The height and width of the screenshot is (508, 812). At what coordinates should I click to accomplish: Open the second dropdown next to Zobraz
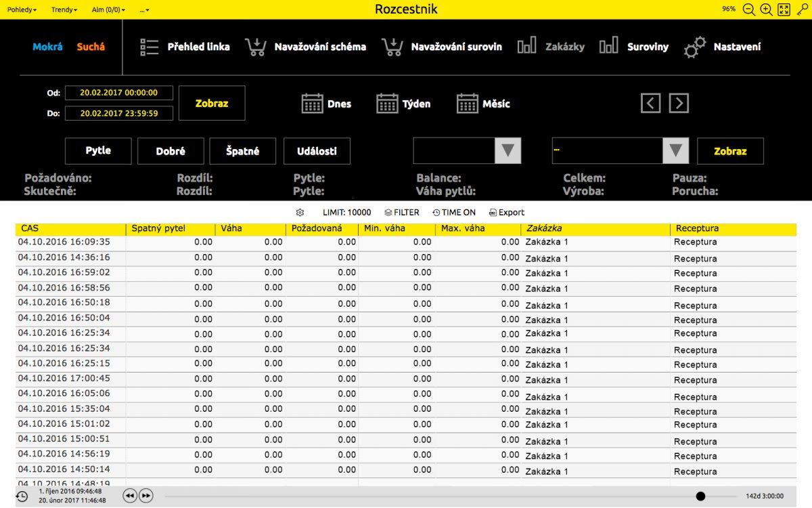[x=675, y=150]
